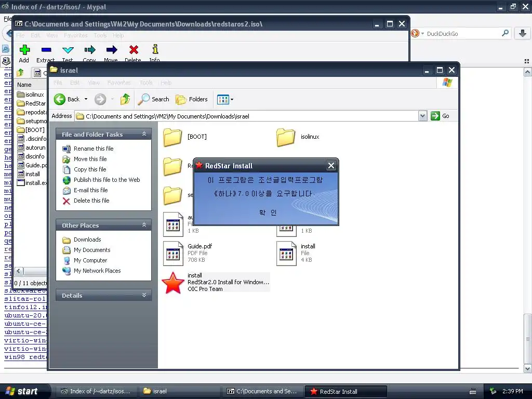Screen dimensions: 532x399
Task: Click the Extract icon in 7-Zip window
Action: 46,50
